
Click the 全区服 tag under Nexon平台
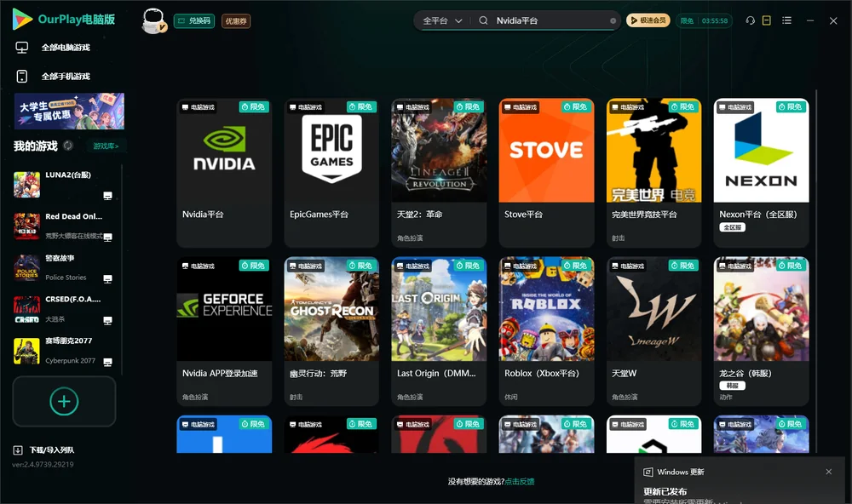click(x=732, y=227)
